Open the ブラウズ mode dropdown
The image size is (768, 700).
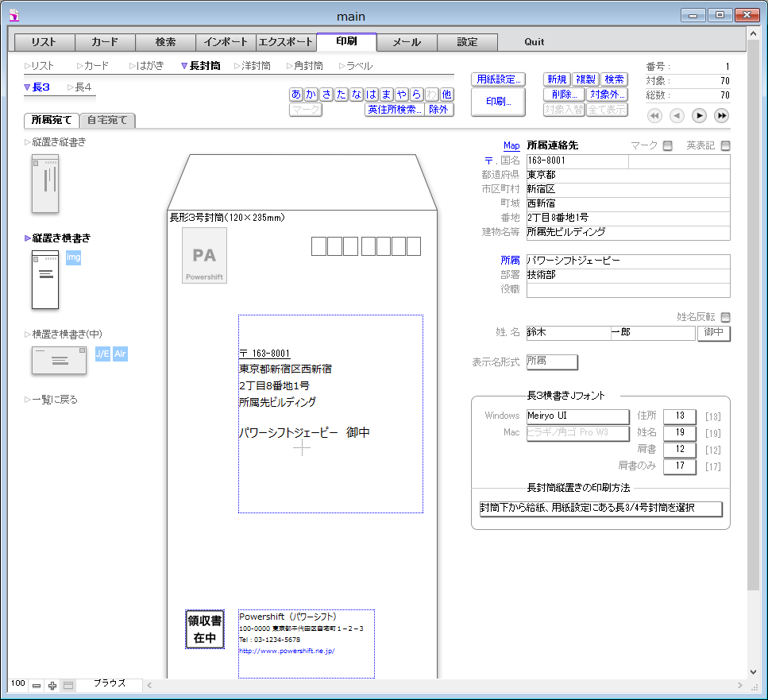(109, 683)
